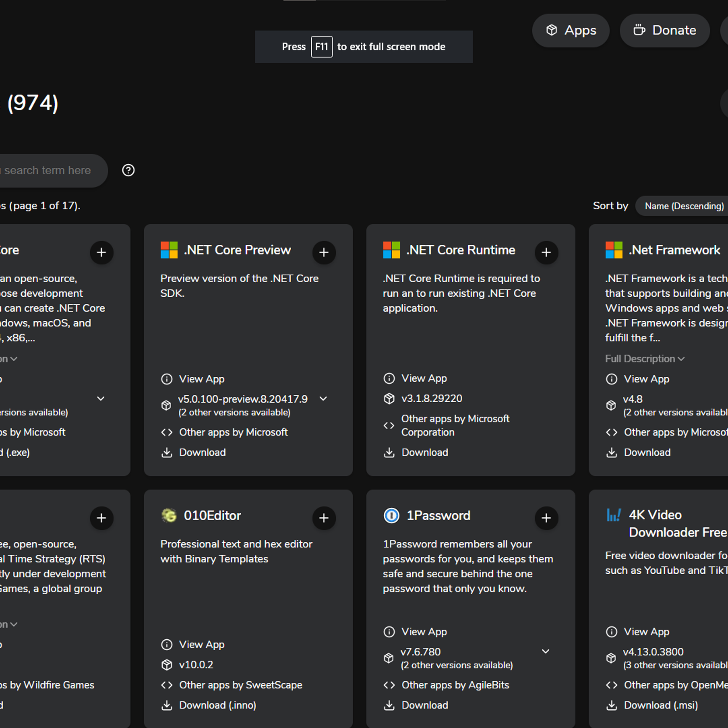Add .NET Core Preview using its plus icon
Screen dimensions: 728x728
tap(324, 253)
